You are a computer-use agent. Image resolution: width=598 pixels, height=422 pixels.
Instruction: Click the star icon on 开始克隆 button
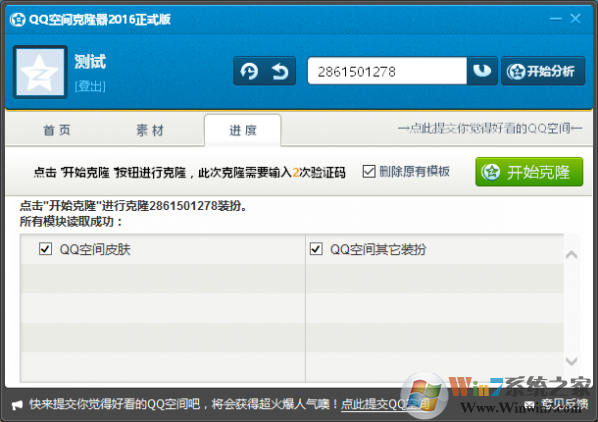pyautogui.click(x=491, y=172)
